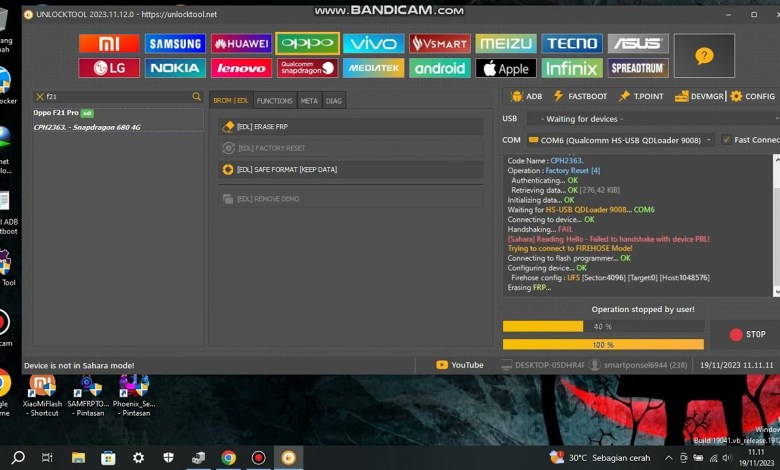780x470 pixels.
Task: Open the DEVMGR device manager tool
Action: (696, 97)
